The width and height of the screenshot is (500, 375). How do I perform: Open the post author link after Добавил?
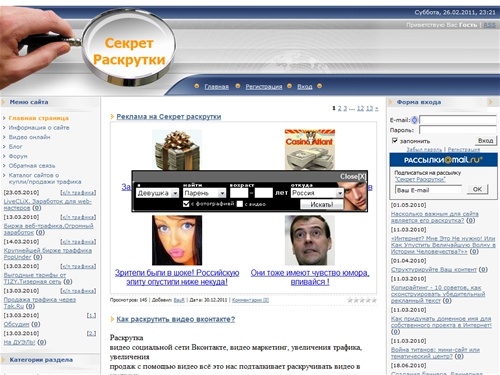coord(179,300)
